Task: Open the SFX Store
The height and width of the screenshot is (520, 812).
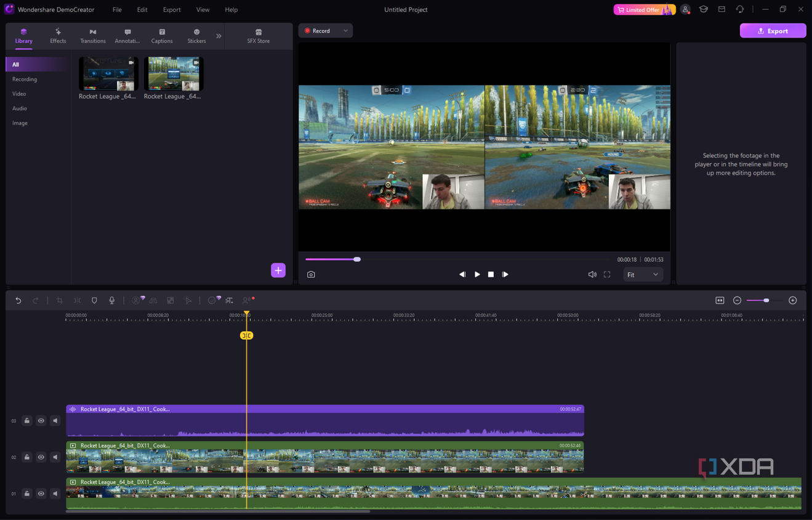Action: tap(259, 36)
